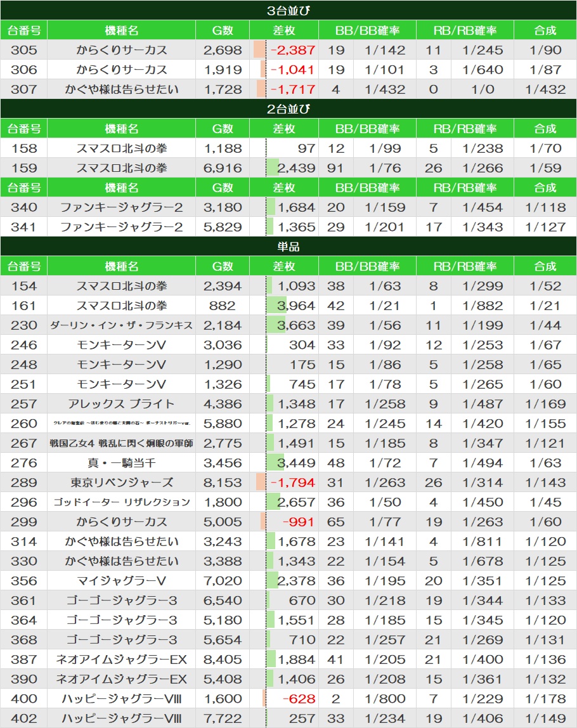Screen dimensions: 577x728
Task: Click the 1/169 combined rate value
Action: tap(545, 404)
